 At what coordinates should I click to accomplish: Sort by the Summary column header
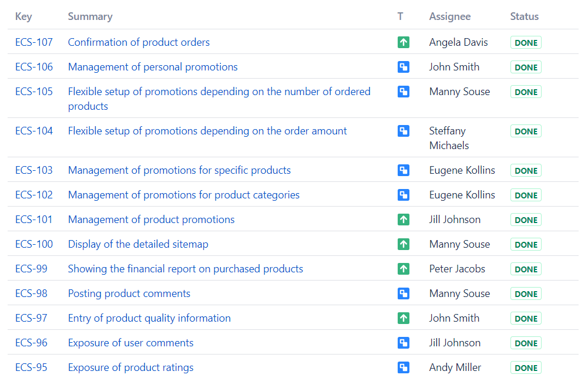tap(90, 16)
